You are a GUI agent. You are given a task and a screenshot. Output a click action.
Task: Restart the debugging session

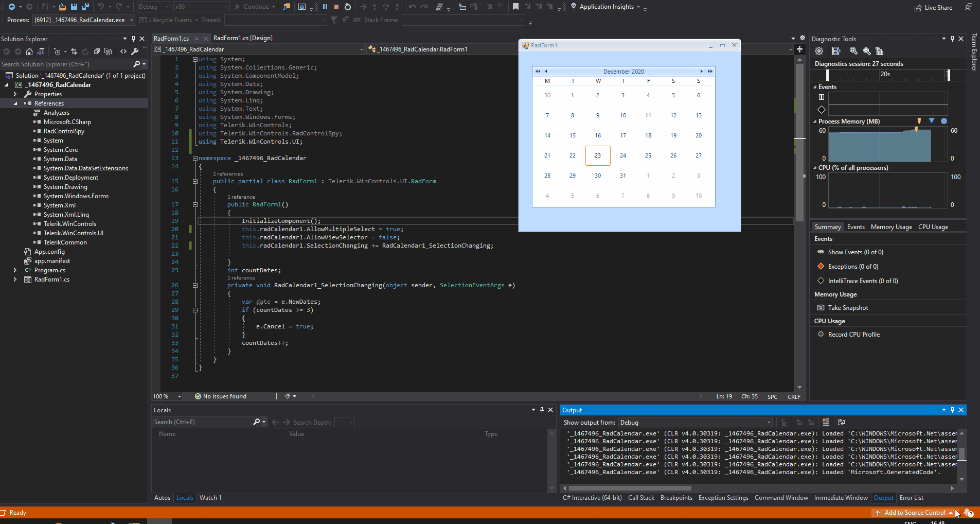348,7
